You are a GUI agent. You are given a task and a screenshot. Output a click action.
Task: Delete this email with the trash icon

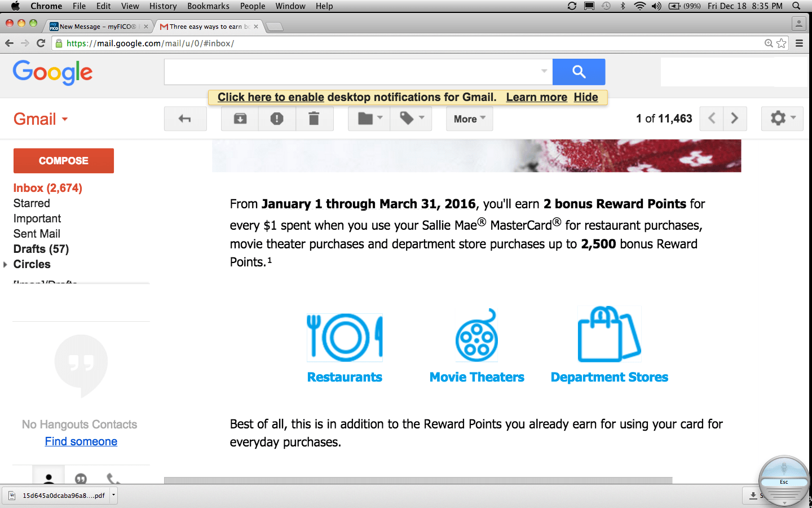(314, 119)
